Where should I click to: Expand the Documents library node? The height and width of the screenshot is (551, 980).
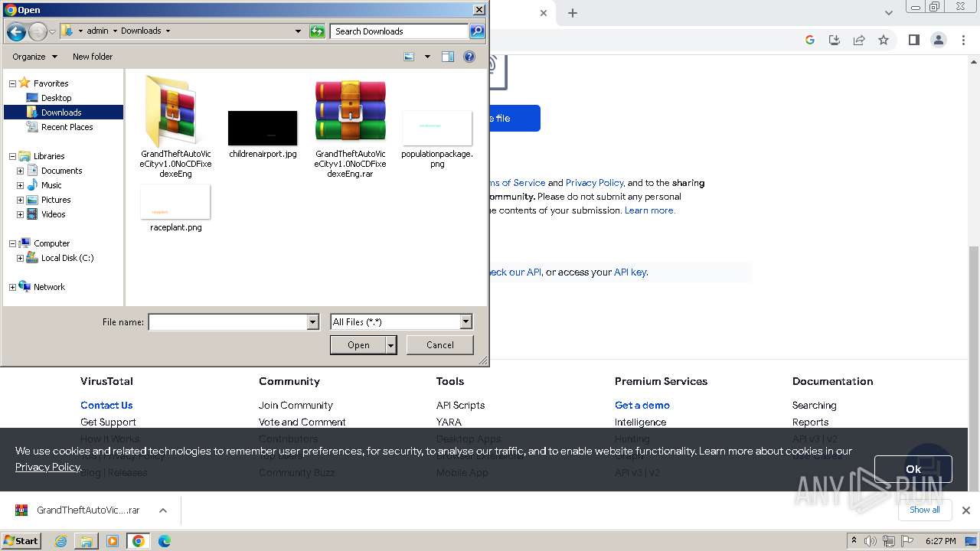tap(20, 171)
